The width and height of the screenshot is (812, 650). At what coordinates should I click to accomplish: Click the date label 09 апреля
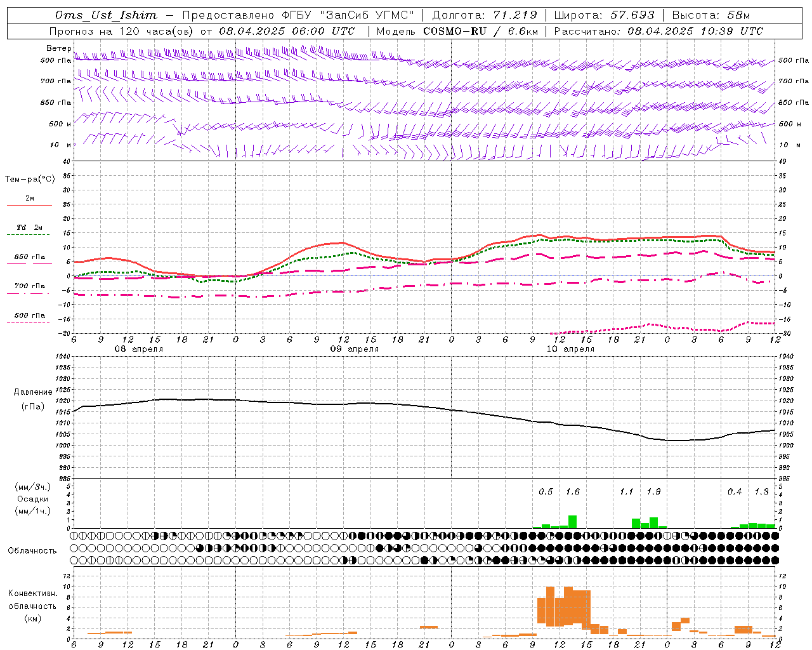(354, 349)
